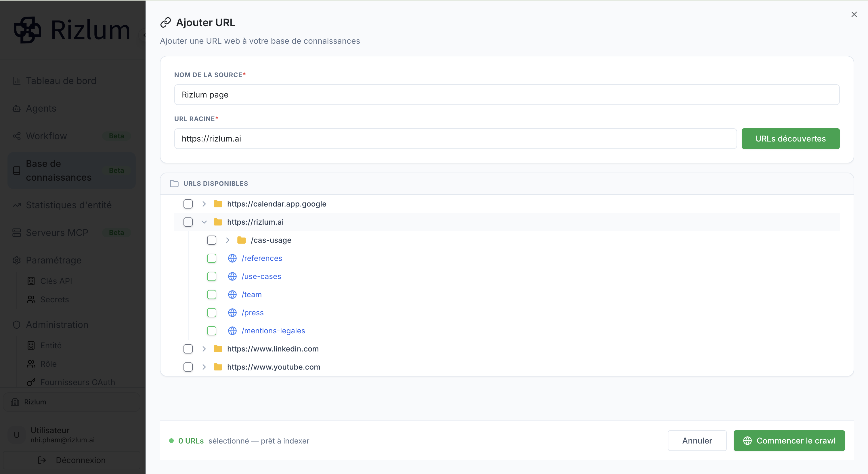The image size is (868, 474).
Task: Click the Tableau de bord chart icon
Action: [16, 81]
